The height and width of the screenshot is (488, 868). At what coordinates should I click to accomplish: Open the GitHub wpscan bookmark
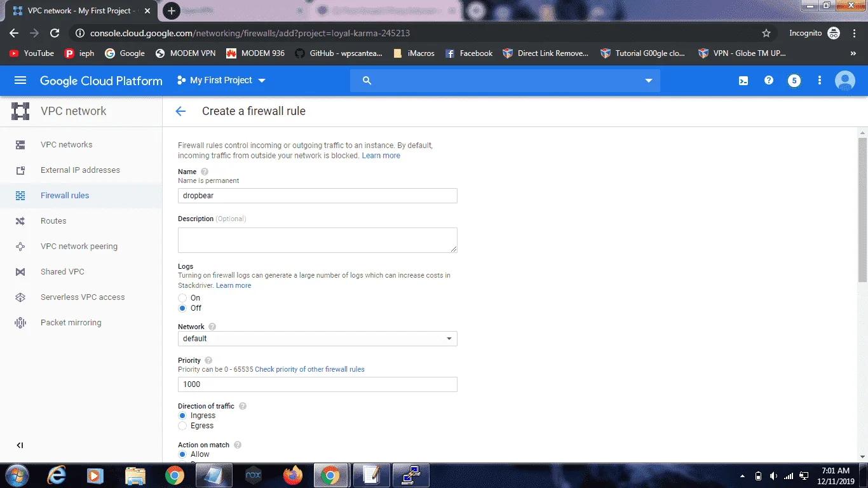pyautogui.click(x=339, y=53)
